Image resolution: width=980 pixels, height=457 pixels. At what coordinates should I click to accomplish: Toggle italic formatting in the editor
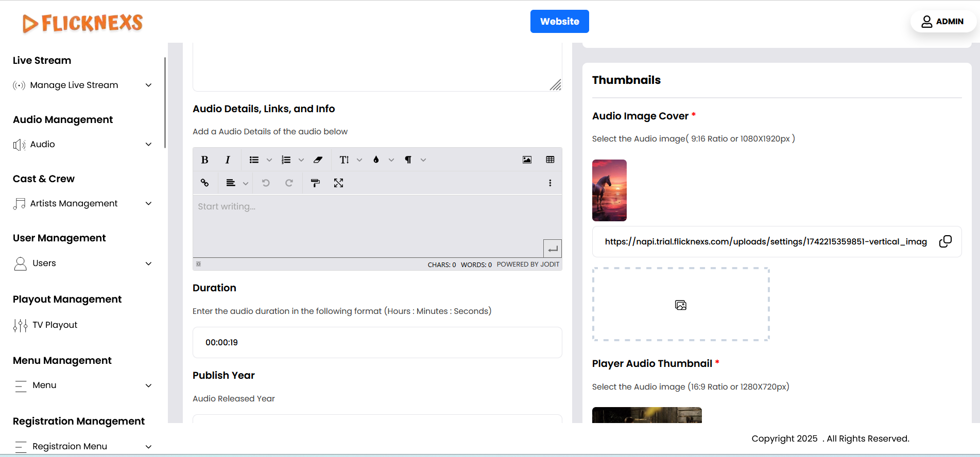(228, 160)
